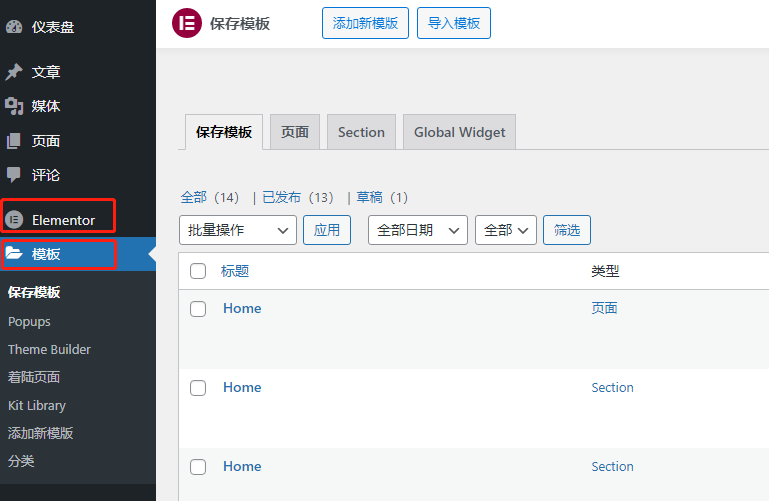Switch to the Section tab
This screenshot has height=501, width=769.
point(361,132)
